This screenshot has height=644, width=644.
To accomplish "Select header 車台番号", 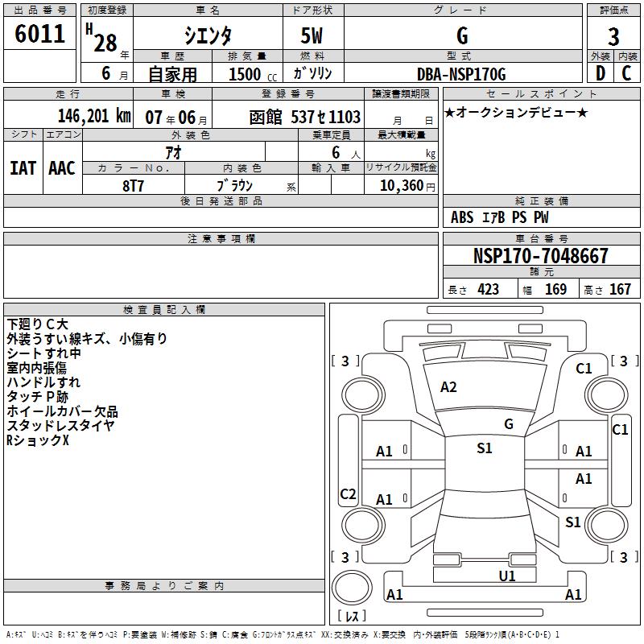I will 541,238.
